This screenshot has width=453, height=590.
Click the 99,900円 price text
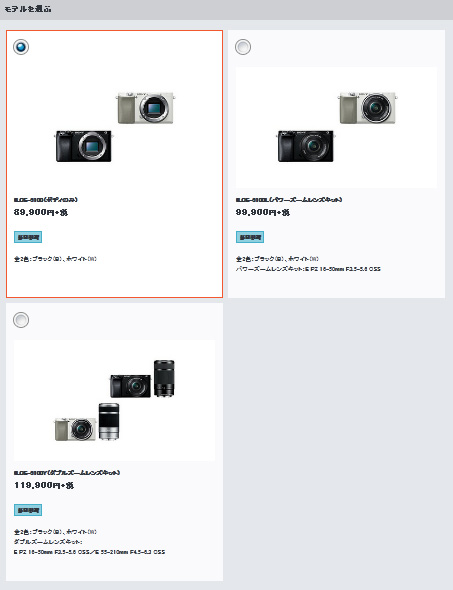point(263,212)
